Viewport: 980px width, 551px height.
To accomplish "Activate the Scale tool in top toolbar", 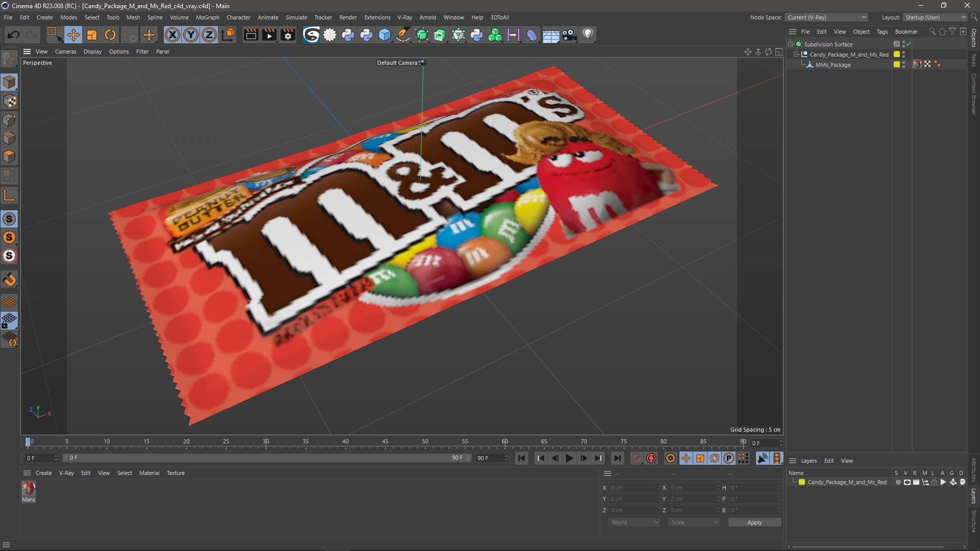I will pos(92,35).
